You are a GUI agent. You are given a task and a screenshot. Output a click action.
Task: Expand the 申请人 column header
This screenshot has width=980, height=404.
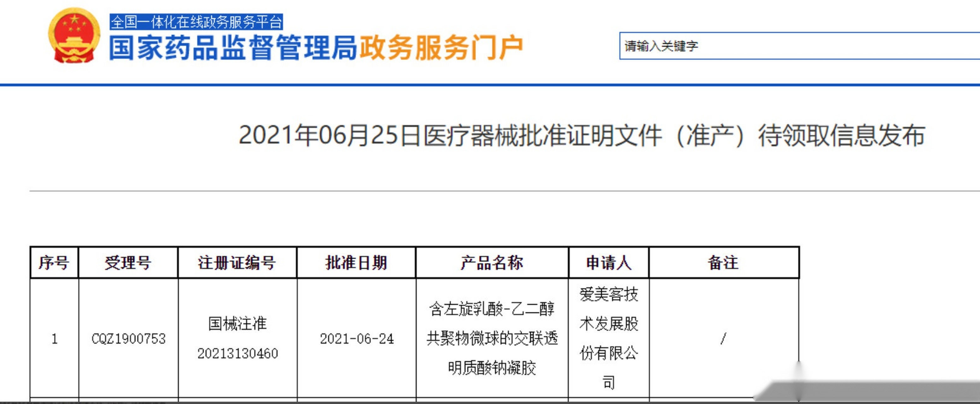coord(609,263)
